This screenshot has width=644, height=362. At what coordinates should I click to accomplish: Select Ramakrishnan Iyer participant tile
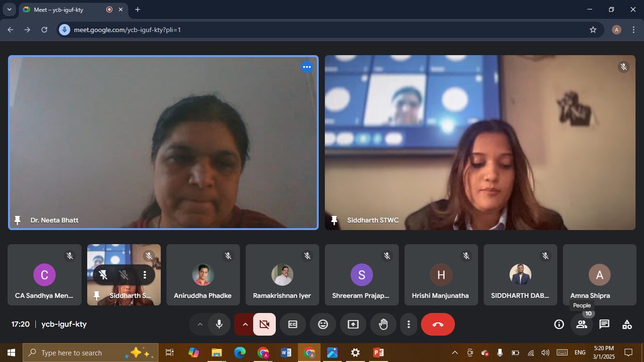(282, 275)
